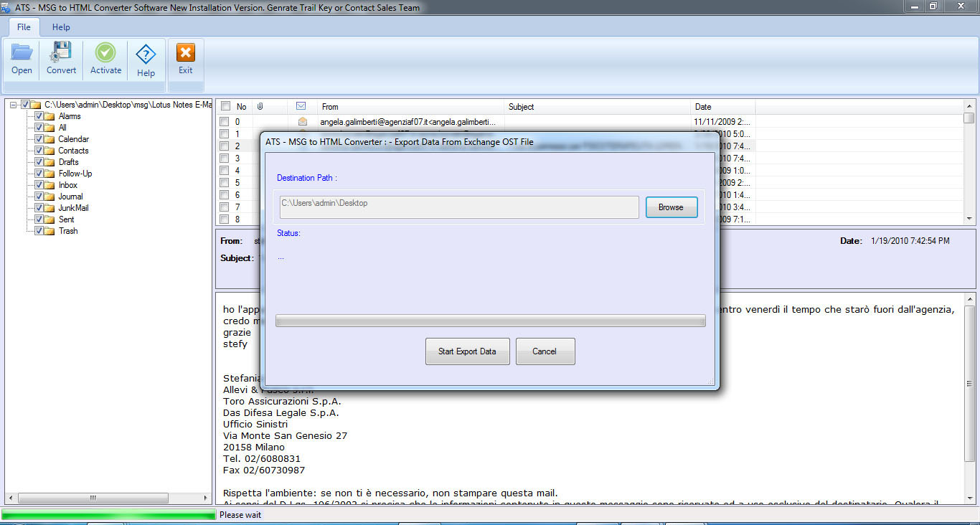Select the JunkMail tree item
Image resolution: width=980 pixels, height=525 pixels.
click(74, 208)
